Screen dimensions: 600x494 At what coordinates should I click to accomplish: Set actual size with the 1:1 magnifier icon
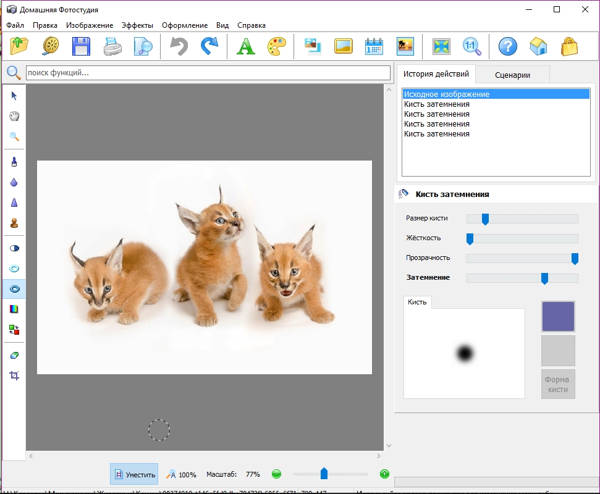[x=472, y=46]
